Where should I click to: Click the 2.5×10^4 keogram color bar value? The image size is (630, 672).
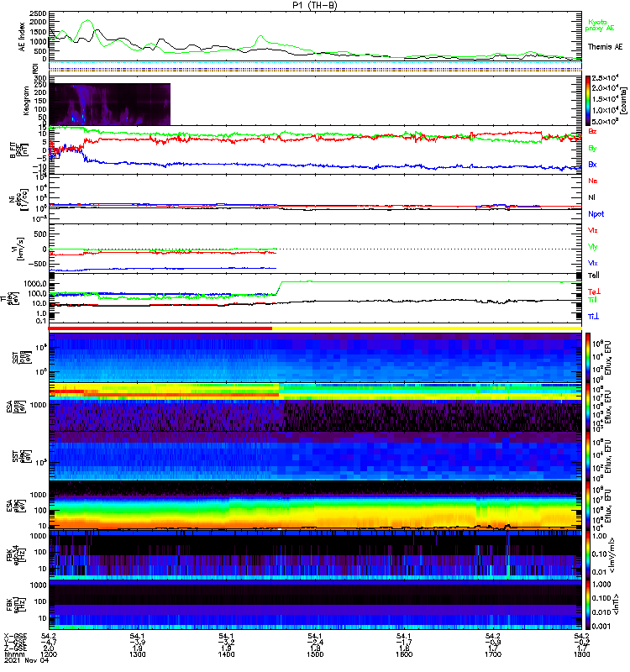605,78
